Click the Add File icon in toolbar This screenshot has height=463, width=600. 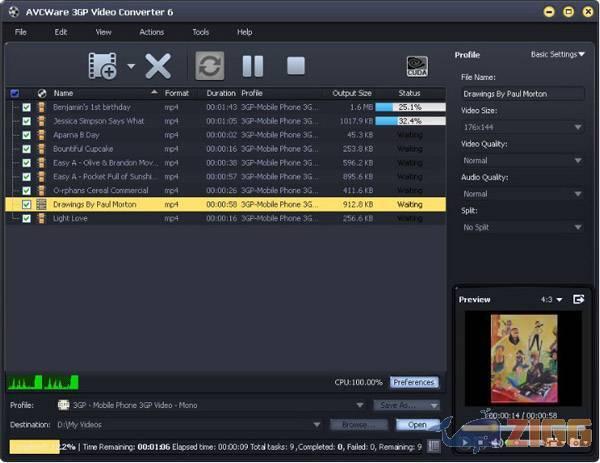point(103,66)
